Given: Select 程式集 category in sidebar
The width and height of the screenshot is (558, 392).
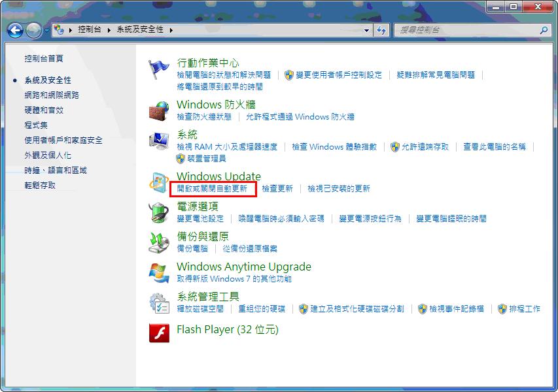Looking at the screenshot, I should click(x=36, y=125).
